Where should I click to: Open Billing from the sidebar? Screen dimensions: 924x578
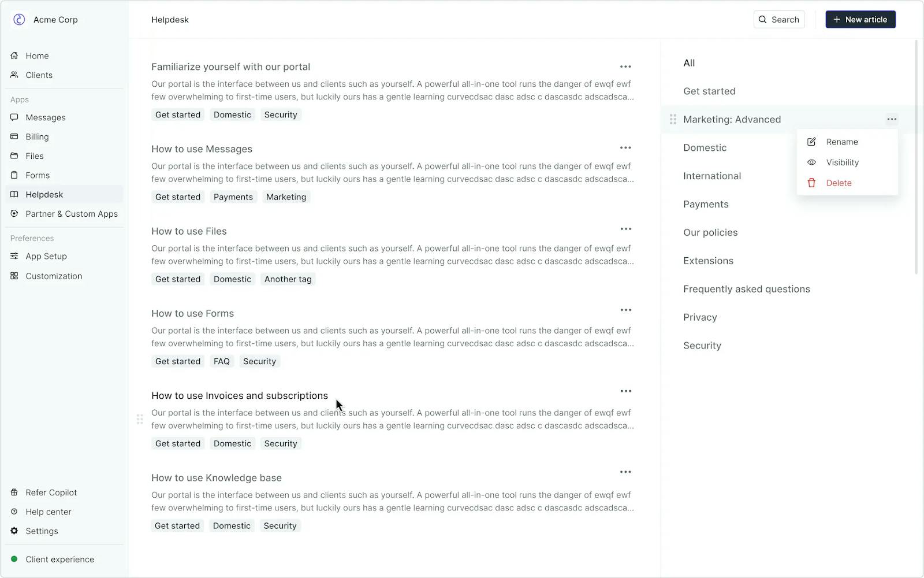pyautogui.click(x=37, y=137)
